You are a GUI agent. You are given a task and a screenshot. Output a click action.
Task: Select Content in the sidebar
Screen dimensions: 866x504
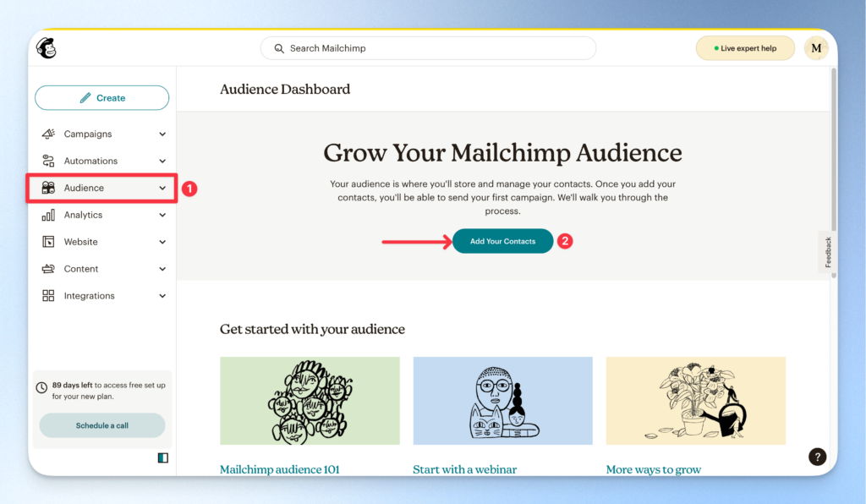pos(102,269)
